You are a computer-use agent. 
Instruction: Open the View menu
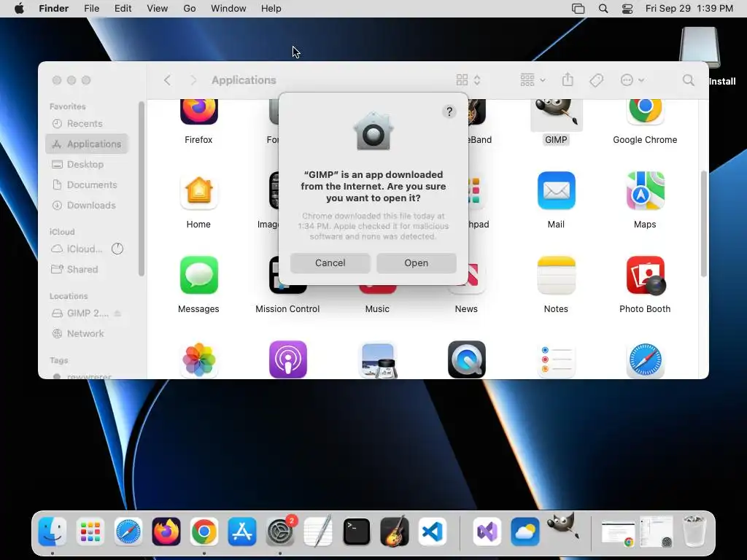tap(158, 9)
